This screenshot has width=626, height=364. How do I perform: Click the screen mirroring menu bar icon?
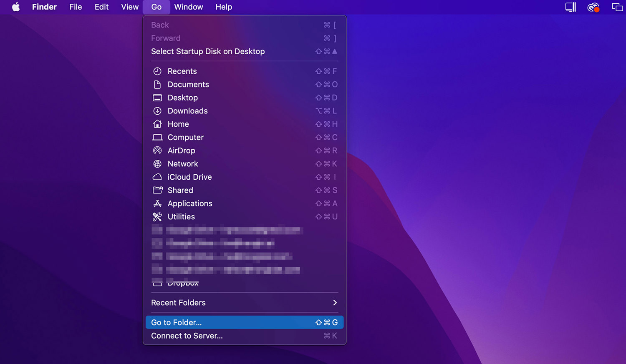pyautogui.click(x=617, y=7)
